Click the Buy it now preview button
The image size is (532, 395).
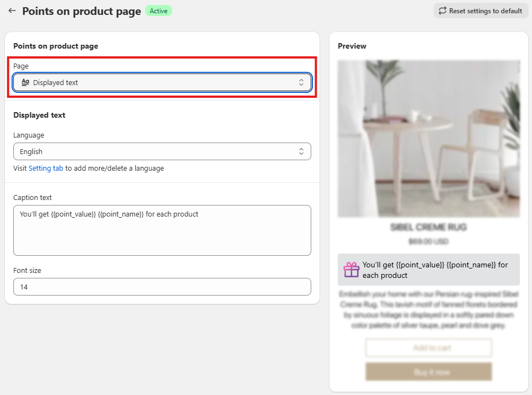pos(428,372)
